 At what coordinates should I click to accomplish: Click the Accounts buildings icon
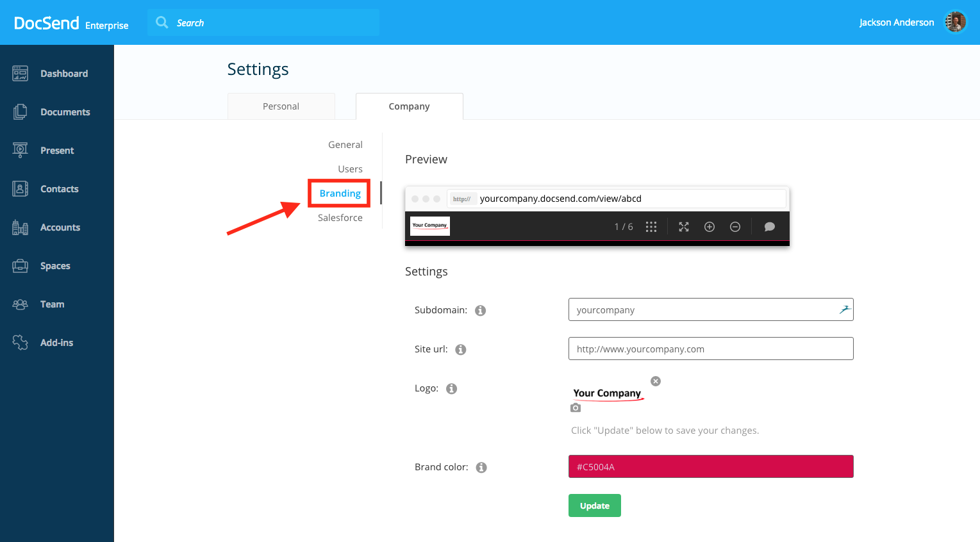(20, 227)
